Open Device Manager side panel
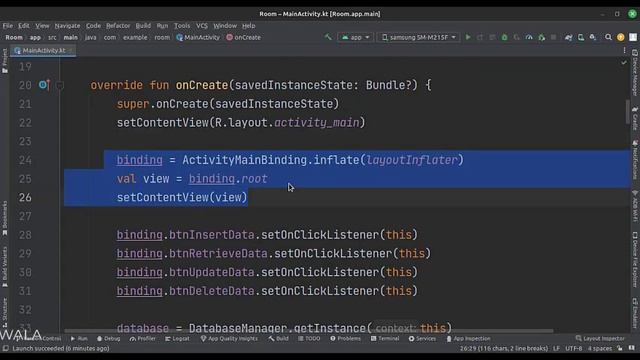Image resolution: width=640 pixels, height=360 pixels. [x=635, y=73]
